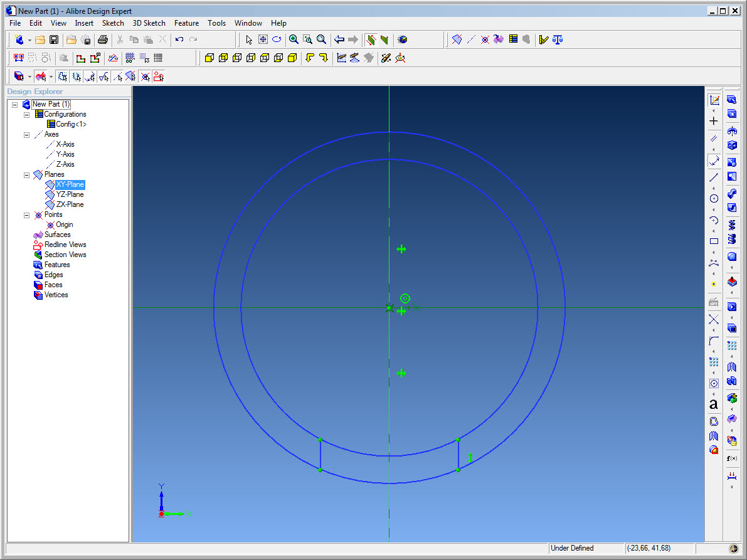
Task: Click the Equation Editor f(x) icon
Action: pyautogui.click(x=732, y=458)
